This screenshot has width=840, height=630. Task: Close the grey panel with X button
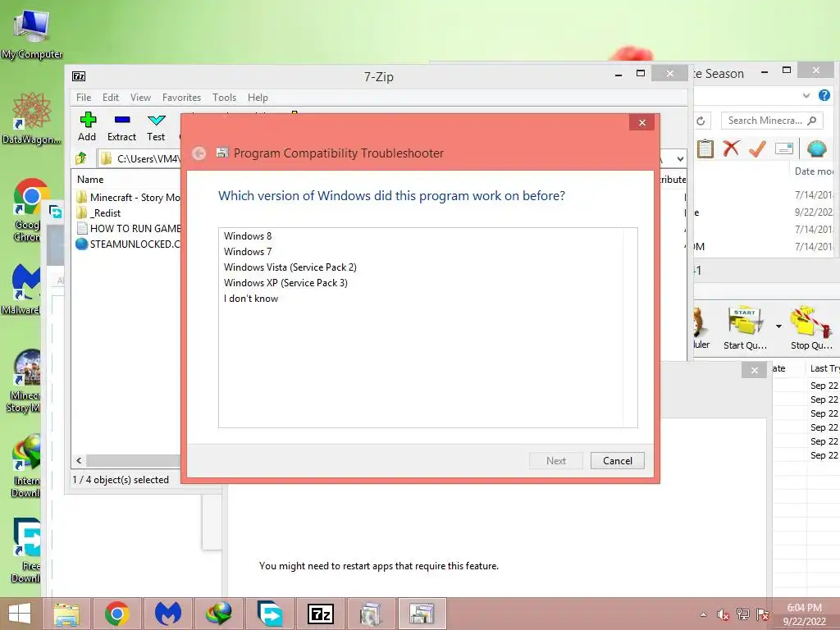pyautogui.click(x=755, y=370)
